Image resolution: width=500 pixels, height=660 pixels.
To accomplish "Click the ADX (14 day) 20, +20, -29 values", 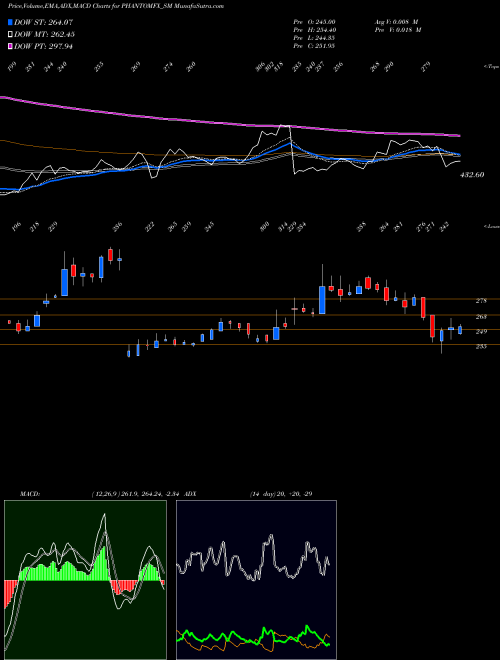I will pyautogui.click(x=281, y=494).
